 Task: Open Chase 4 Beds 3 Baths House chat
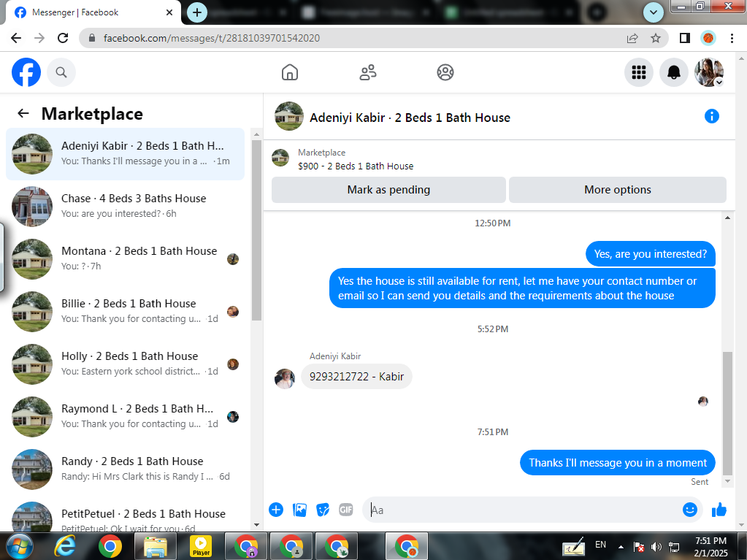click(x=126, y=206)
